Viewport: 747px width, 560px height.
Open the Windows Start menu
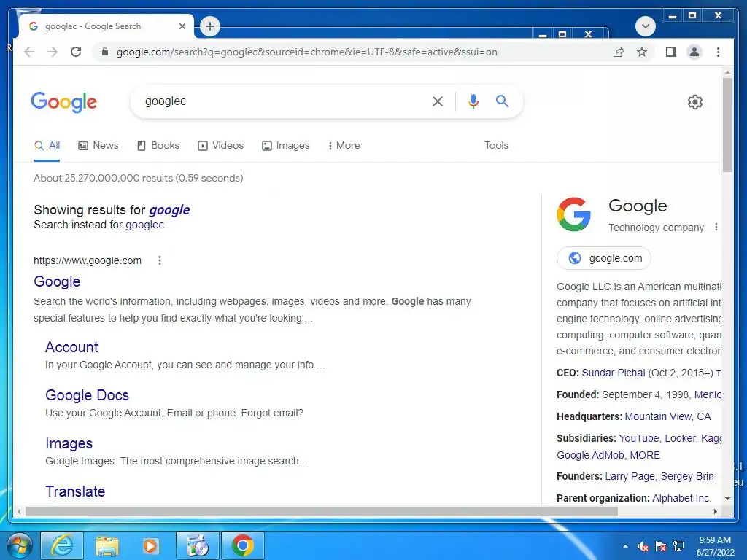20,545
